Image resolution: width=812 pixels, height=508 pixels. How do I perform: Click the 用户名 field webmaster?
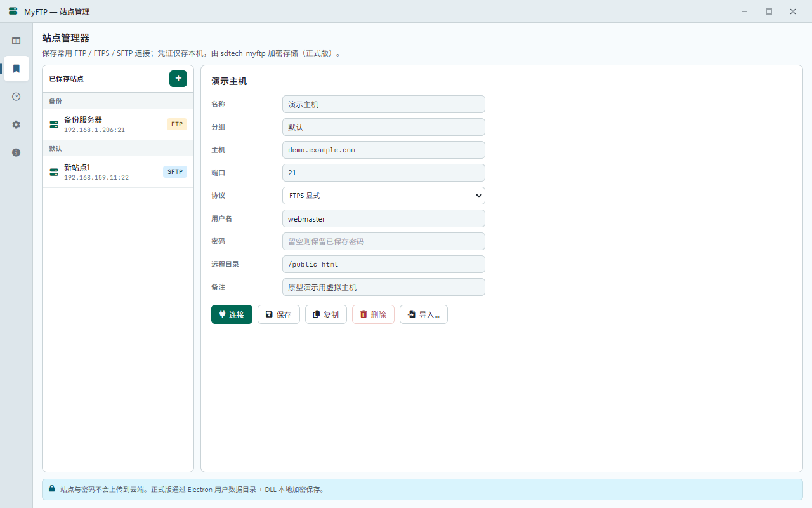[383, 218]
